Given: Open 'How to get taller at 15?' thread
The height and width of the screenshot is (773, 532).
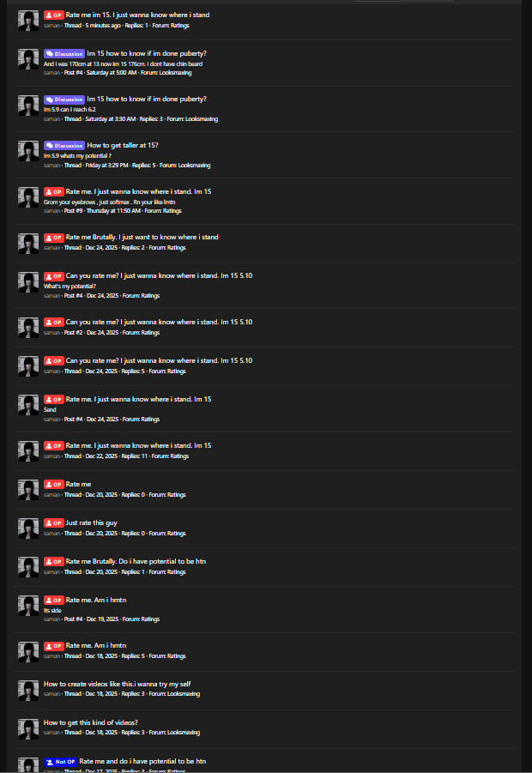Looking at the screenshot, I should [x=123, y=145].
